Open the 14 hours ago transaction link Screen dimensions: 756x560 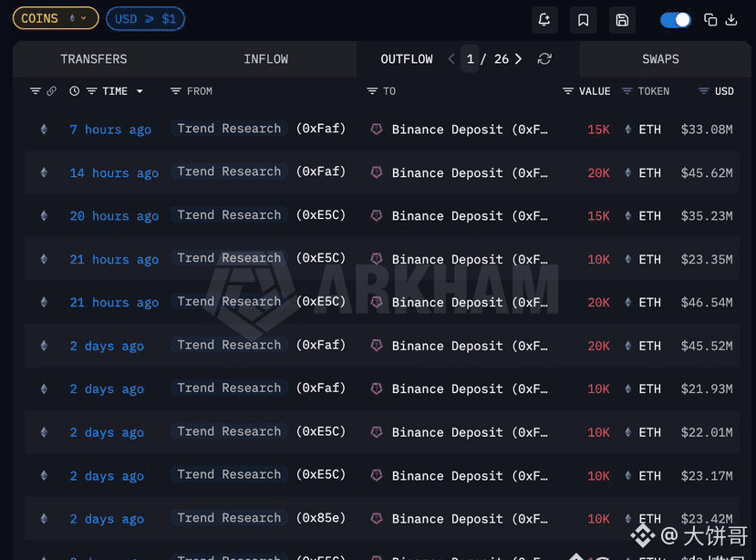coord(114,172)
